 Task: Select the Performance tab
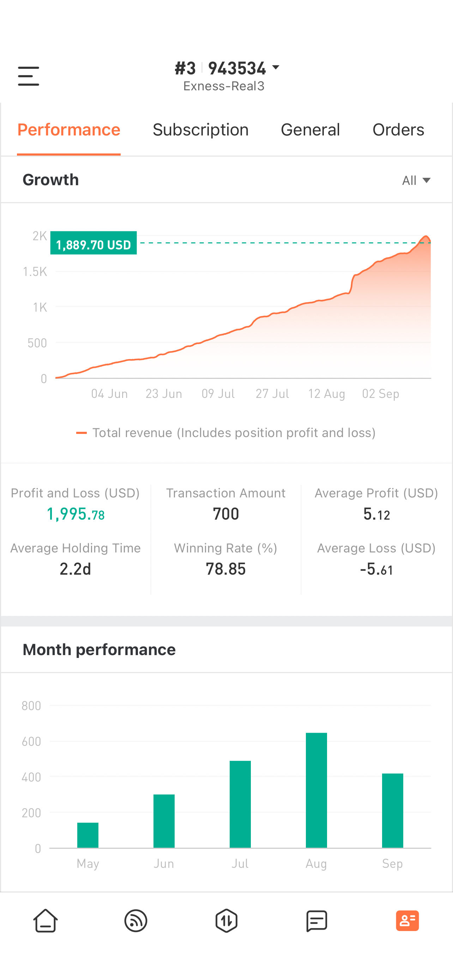point(69,130)
